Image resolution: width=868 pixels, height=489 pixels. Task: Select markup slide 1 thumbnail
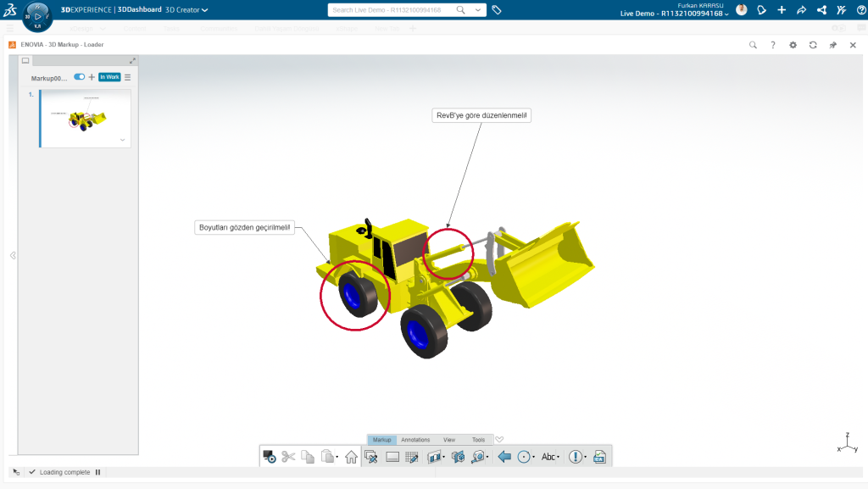(85, 119)
